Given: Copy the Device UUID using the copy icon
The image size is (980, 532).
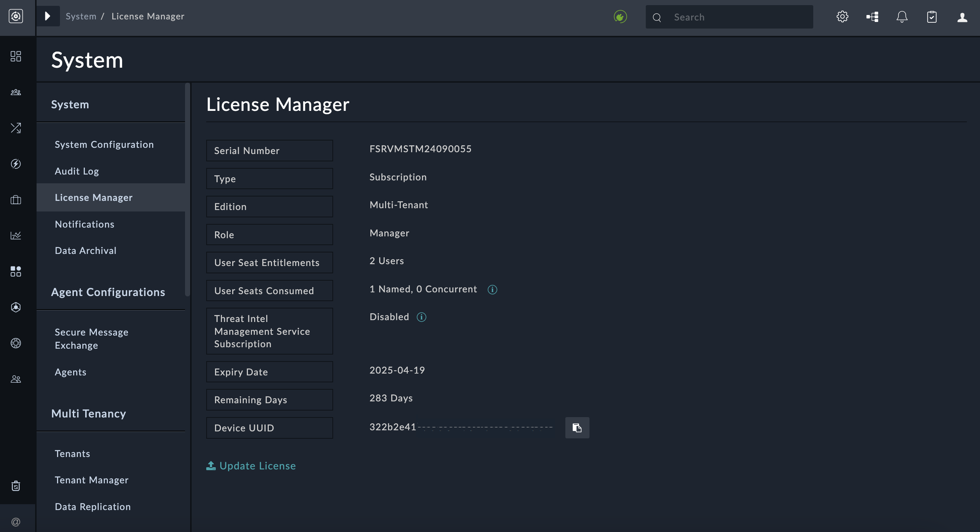Looking at the screenshot, I should coord(577,427).
